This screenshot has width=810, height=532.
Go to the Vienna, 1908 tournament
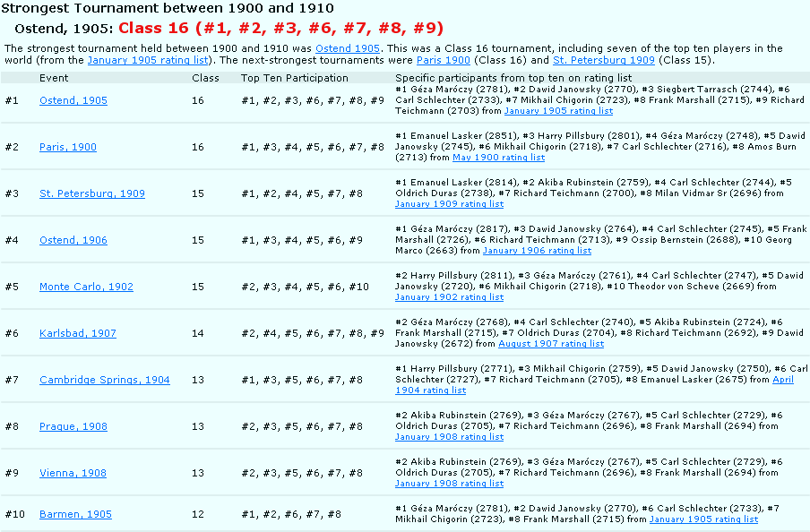click(73, 473)
